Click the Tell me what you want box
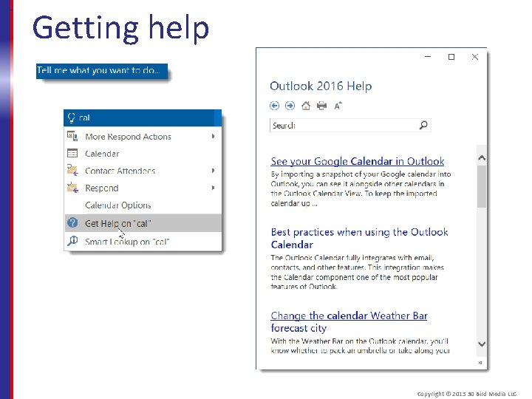This screenshot has height=399, width=532. coord(102,71)
